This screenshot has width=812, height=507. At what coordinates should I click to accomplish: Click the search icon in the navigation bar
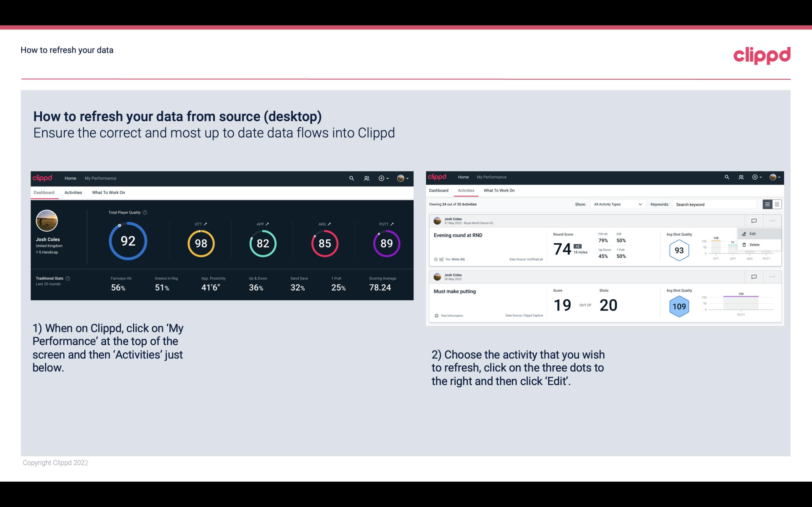pos(351,178)
